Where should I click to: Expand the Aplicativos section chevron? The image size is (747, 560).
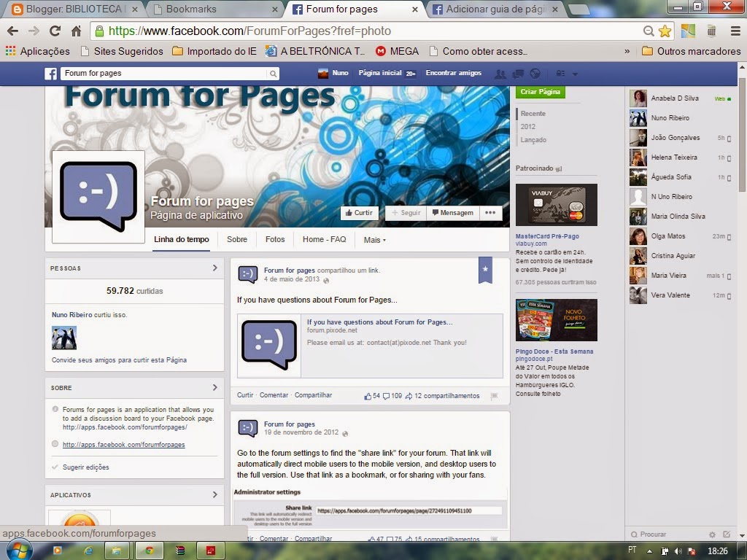[215, 495]
